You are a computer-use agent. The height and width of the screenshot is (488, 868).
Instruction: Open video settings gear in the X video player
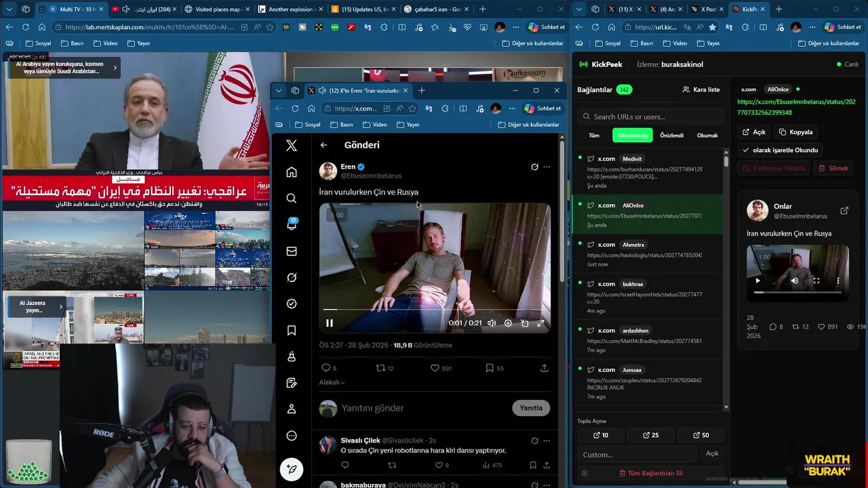508,323
